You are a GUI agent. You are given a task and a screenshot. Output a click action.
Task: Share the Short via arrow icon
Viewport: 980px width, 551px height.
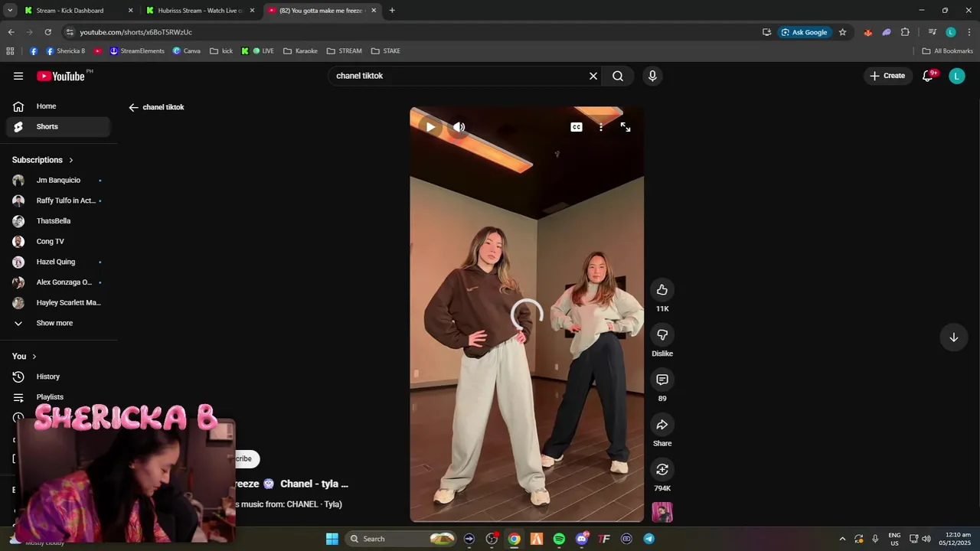click(662, 425)
